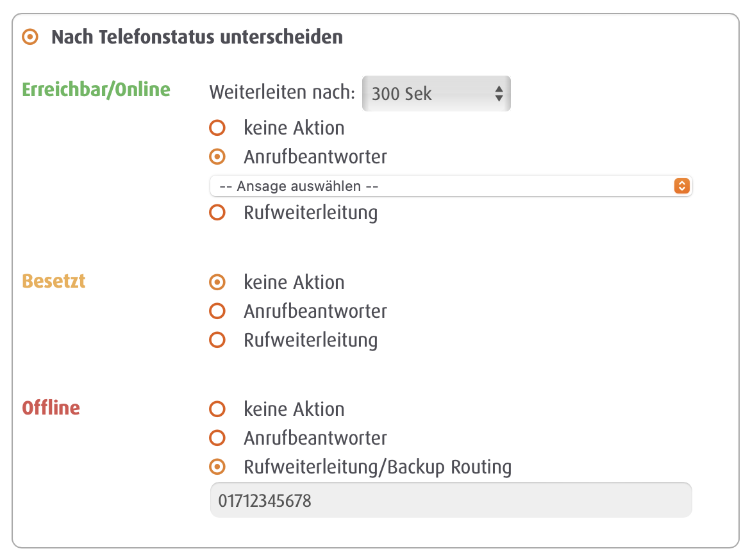Image resolution: width=750 pixels, height=560 pixels.
Task: Select "Rufweiterleitung/Backup Routing" radio button
Action: (x=218, y=466)
